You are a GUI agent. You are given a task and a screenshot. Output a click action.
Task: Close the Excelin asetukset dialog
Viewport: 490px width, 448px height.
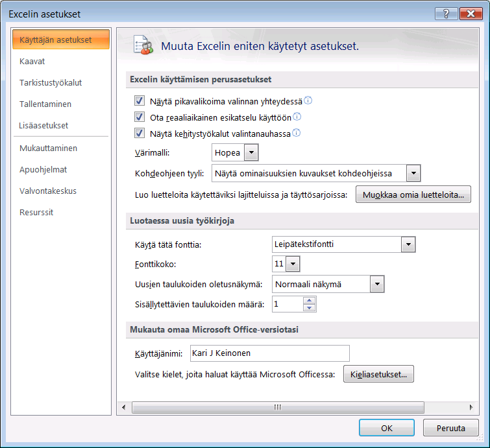[x=471, y=14]
